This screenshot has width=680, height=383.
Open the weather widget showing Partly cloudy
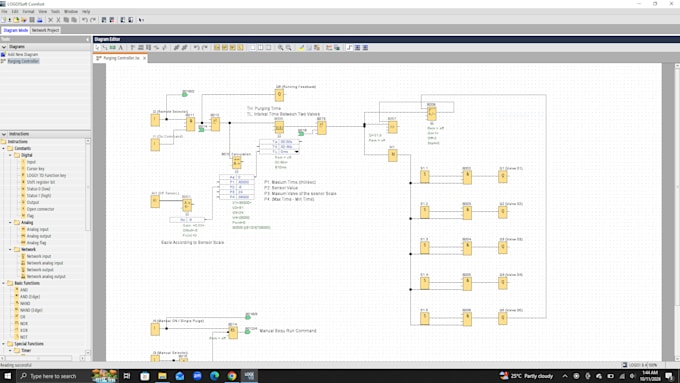click(x=526, y=376)
